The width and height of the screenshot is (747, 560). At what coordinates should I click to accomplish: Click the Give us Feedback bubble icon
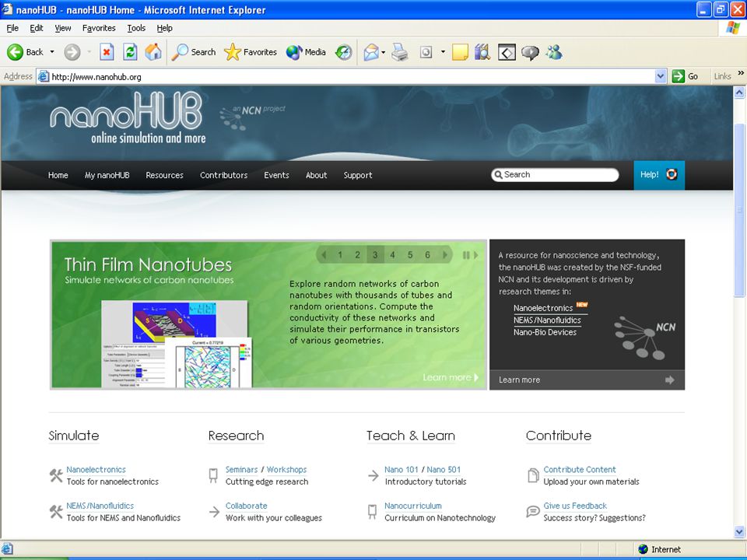coord(533,512)
